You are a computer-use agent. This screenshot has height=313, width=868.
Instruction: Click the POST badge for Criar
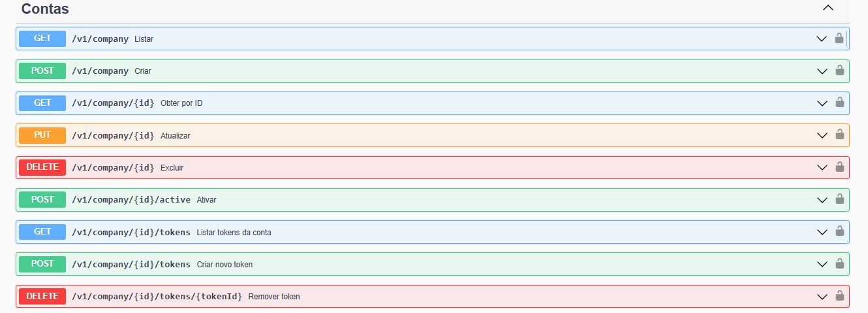click(x=42, y=71)
